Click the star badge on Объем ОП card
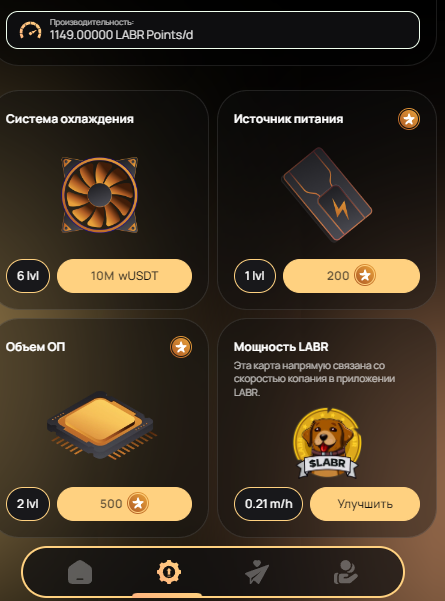The width and height of the screenshot is (445, 601). pyautogui.click(x=181, y=347)
